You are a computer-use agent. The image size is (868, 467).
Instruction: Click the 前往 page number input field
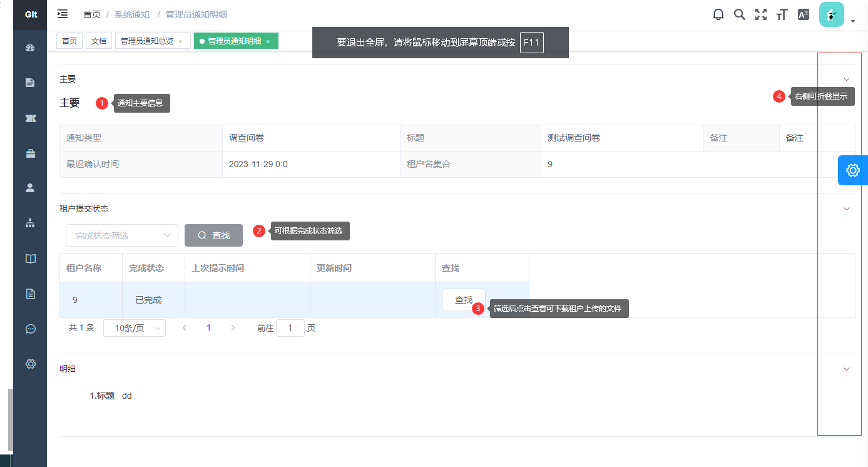click(x=290, y=328)
